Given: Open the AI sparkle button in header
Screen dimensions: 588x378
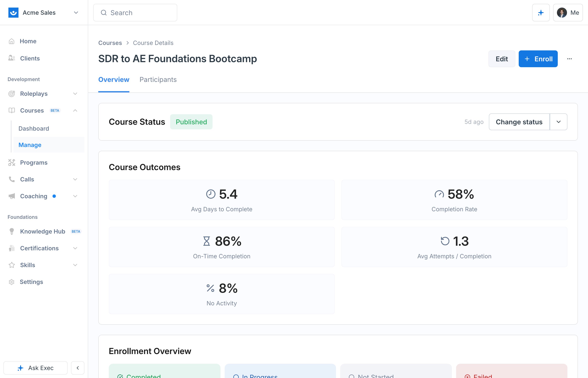Looking at the screenshot, I should coord(541,13).
